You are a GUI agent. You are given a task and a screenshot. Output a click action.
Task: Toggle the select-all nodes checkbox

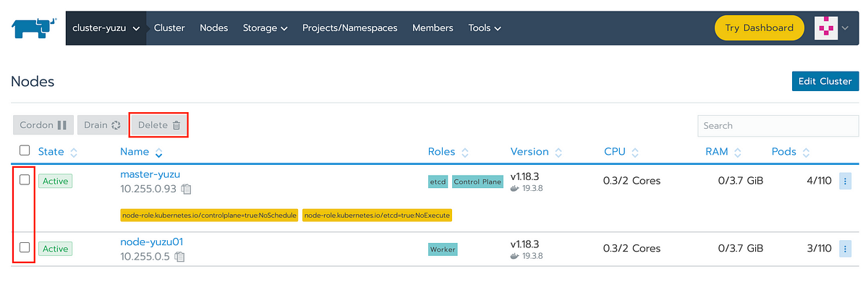pyautogui.click(x=25, y=150)
